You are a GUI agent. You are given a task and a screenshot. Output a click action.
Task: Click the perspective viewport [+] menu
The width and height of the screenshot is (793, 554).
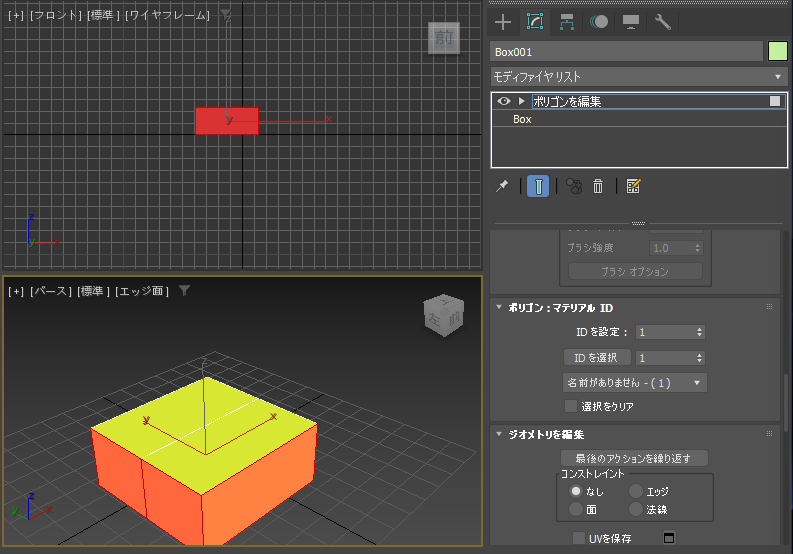(x=16, y=291)
